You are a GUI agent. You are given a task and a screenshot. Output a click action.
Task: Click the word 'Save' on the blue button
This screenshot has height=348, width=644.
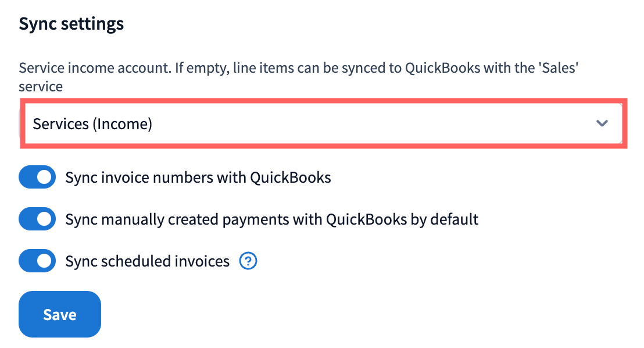60,315
